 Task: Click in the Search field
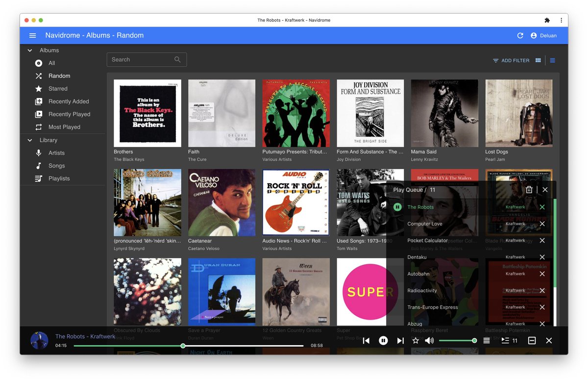pyautogui.click(x=147, y=60)
